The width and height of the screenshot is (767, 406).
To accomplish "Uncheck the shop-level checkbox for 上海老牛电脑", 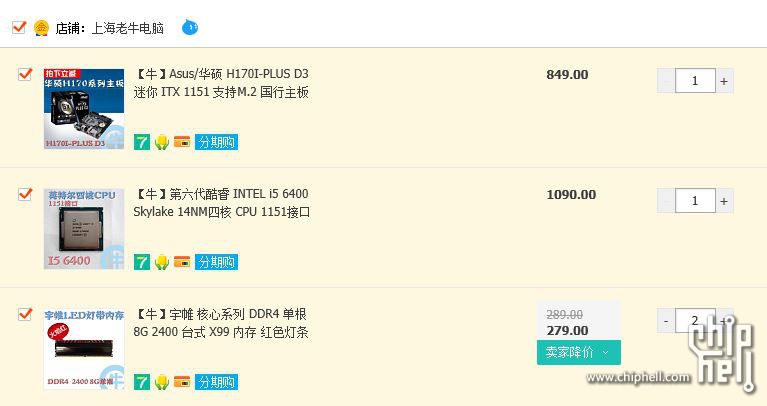I will [19, 27].
